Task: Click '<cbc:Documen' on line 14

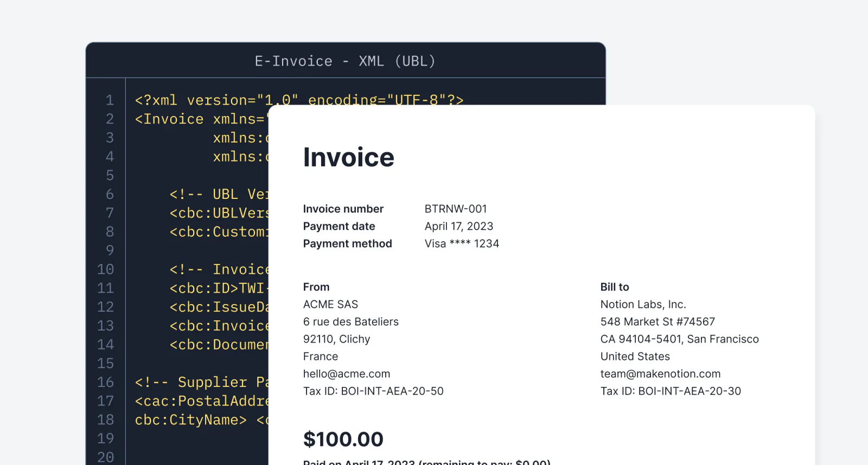Action: pyautogui.click(x=219, y=345)
